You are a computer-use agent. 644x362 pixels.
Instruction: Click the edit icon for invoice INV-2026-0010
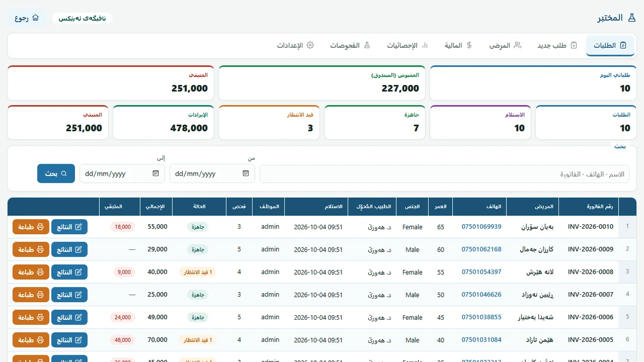(x=78, y=226)
